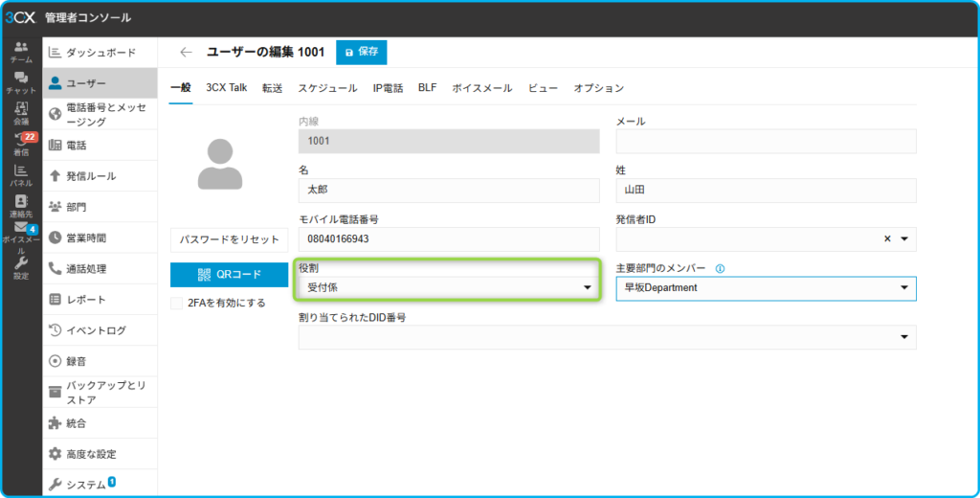Click the 保存 save button
980x498 pixels.
pos(362,52)
